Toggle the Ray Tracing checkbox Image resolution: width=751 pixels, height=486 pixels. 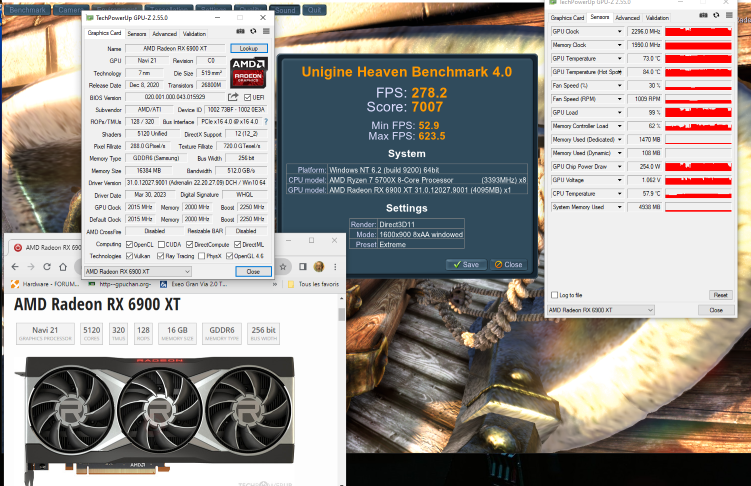161,256
